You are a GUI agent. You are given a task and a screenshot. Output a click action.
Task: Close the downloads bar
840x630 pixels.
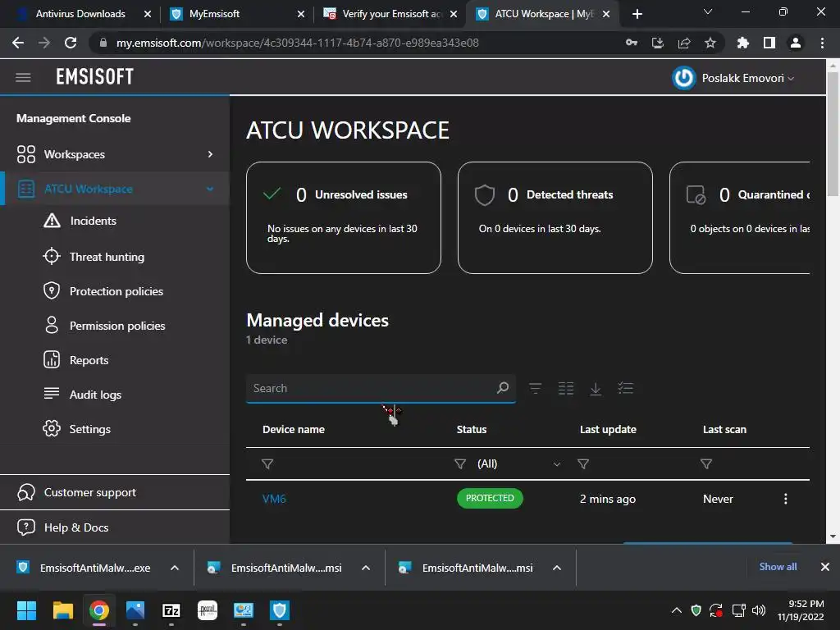(825, 567)
